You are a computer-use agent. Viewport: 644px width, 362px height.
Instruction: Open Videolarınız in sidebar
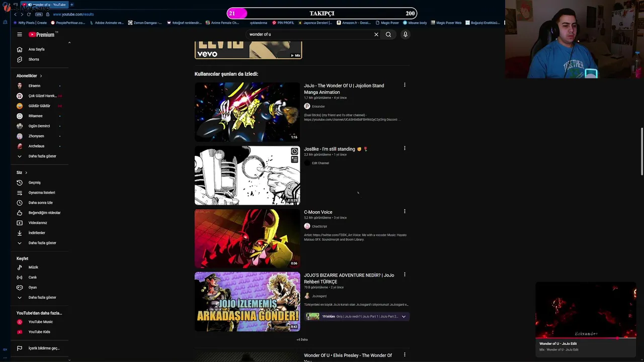(39, 223)
